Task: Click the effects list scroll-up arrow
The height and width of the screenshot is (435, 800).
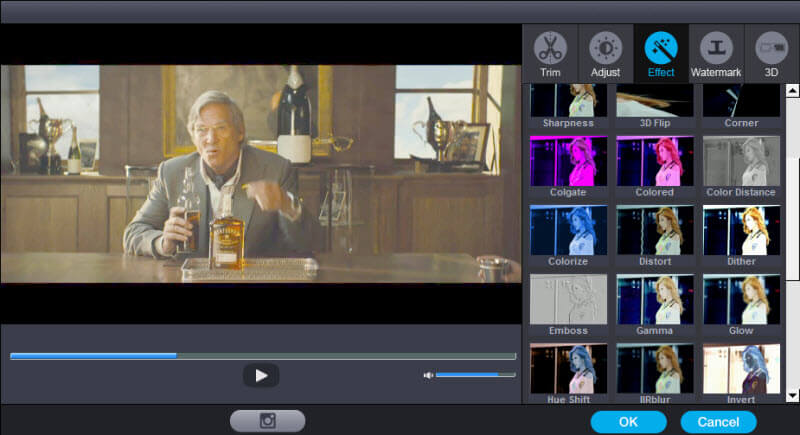Action: 792,90
